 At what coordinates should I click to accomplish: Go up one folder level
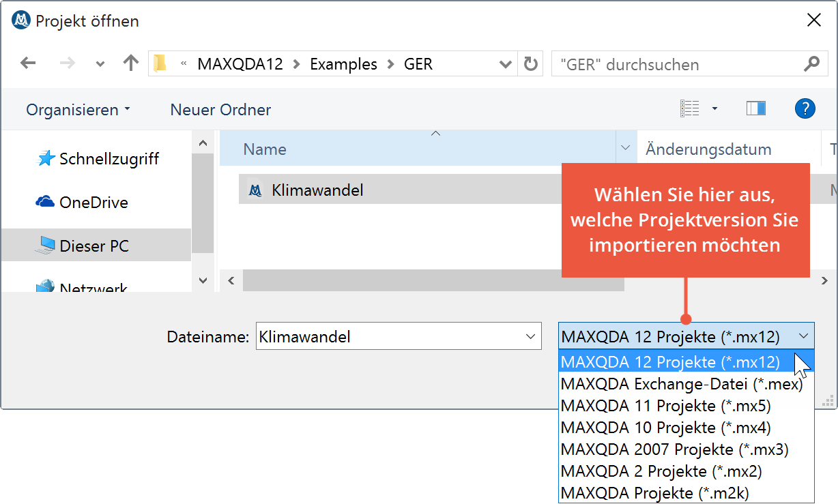[x=130, y=64]
